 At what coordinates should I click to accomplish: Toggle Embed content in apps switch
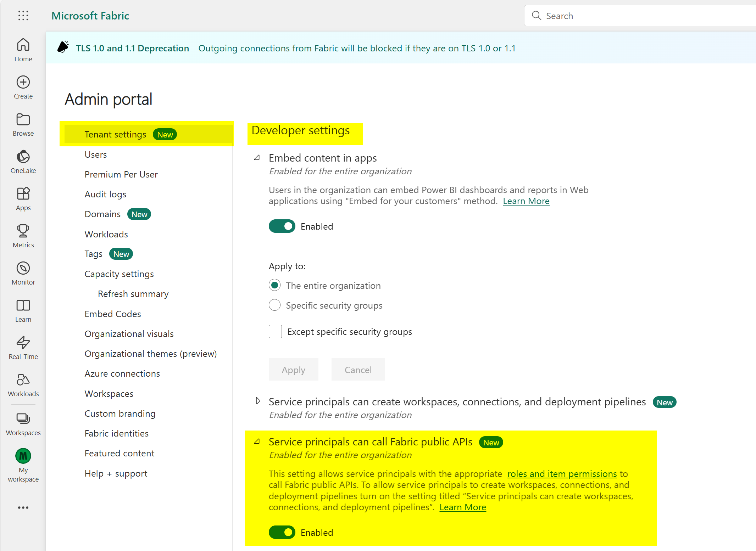click(x=282, y=226)
